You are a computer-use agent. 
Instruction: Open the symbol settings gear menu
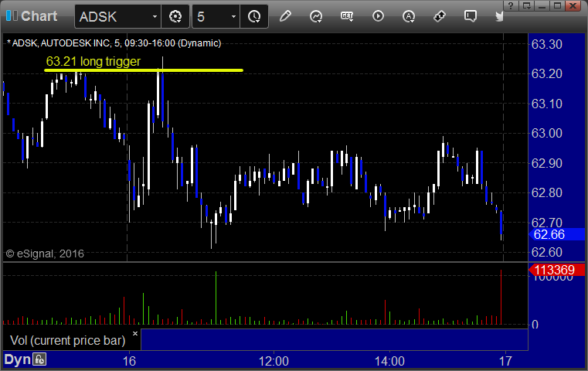(175, 16)
